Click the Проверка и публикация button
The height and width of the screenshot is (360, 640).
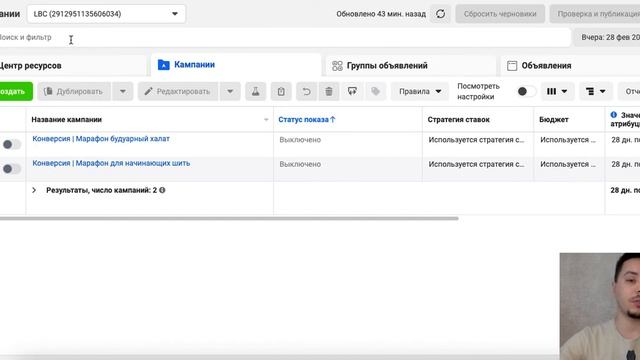[595, 14]
